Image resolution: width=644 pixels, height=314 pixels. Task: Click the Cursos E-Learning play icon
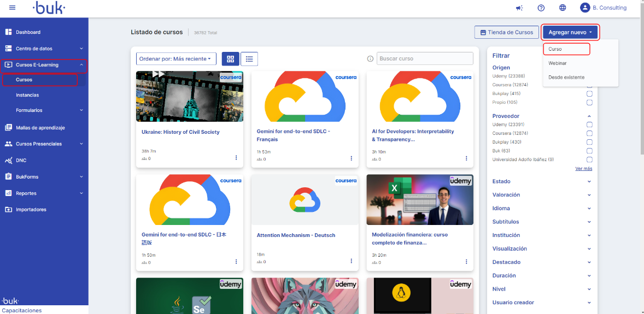tap(8, 65)
